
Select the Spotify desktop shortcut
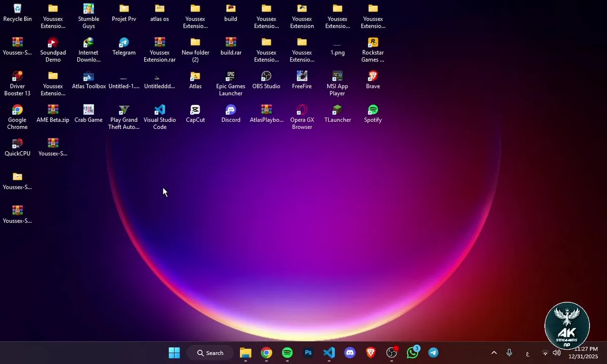tap(373, 114)
